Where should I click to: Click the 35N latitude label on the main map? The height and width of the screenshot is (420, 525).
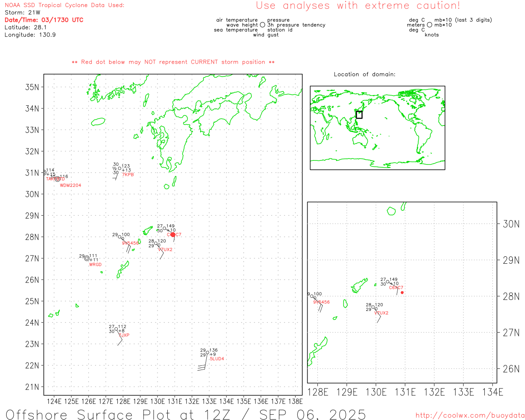pos(32,87)
